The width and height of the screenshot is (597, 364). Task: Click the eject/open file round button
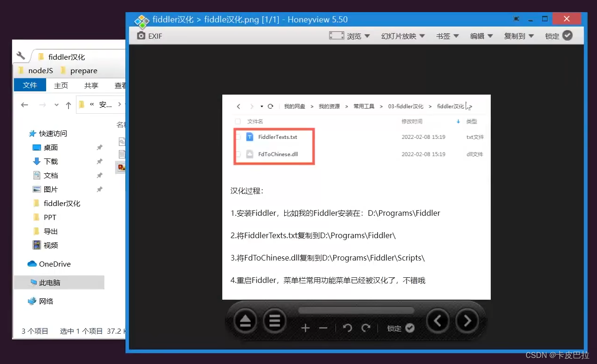click(x=245, y=321)
